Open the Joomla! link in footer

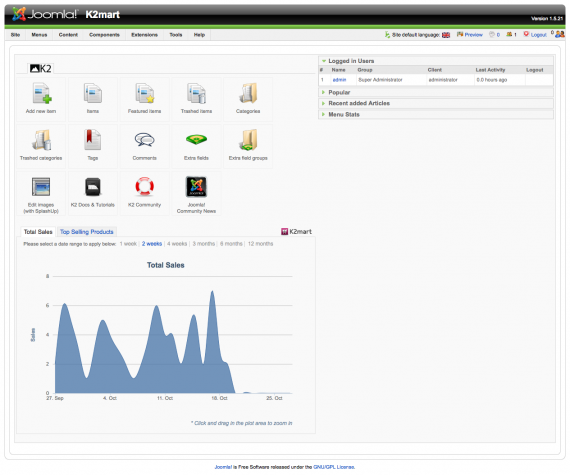223,467
